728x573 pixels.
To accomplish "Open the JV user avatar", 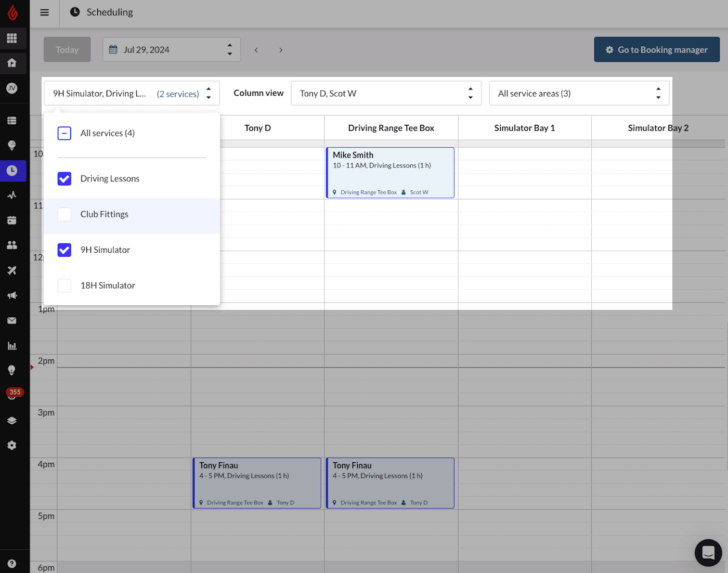I will [x=12, y=88].
